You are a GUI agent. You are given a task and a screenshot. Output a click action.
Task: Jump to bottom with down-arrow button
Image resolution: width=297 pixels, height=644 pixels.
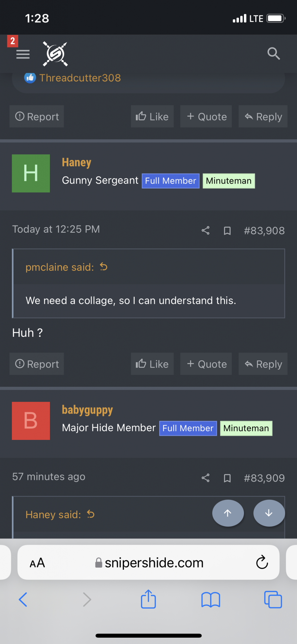[x=269, y=513]
